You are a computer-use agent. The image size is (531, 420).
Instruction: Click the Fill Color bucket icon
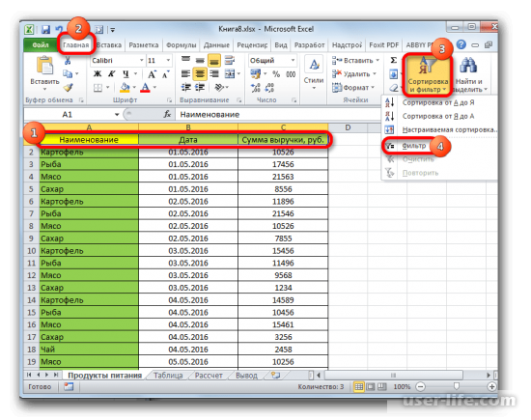125,88
